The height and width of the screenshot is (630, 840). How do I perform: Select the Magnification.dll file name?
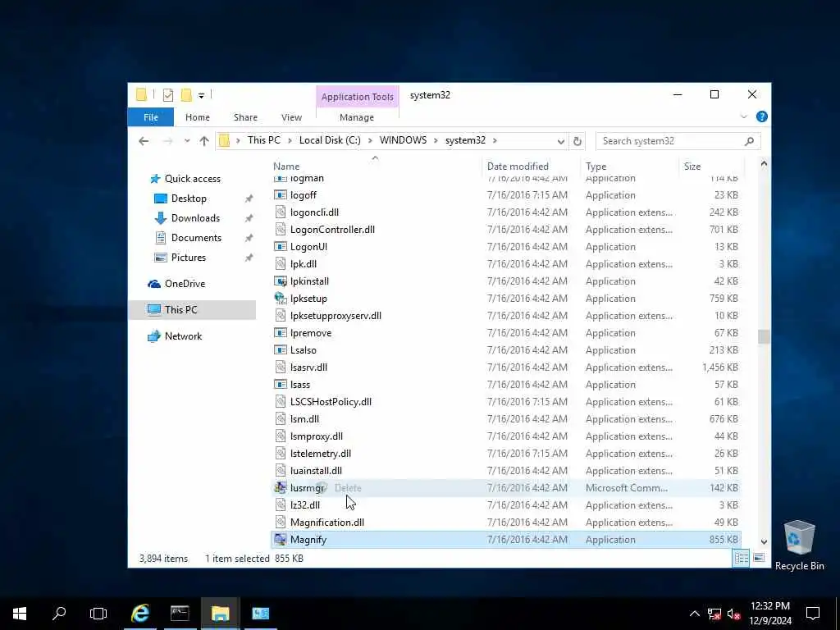pyautogui.click(x=326, y=523)
